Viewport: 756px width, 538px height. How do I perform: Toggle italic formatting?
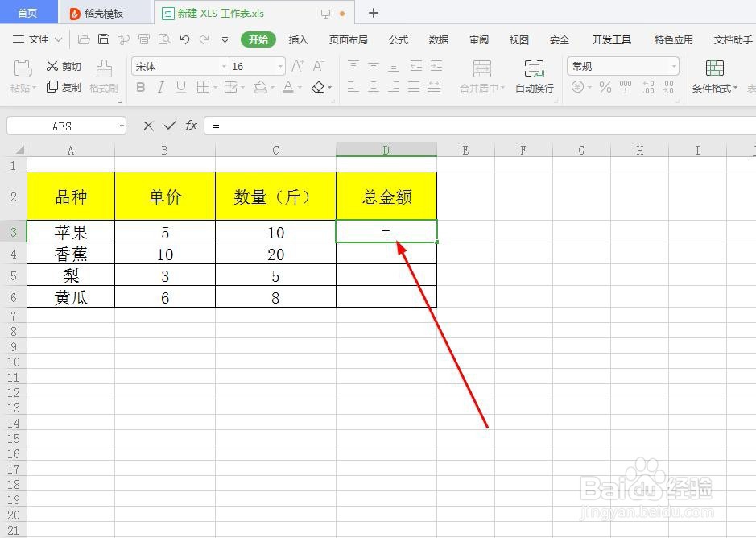click(162, 86)
